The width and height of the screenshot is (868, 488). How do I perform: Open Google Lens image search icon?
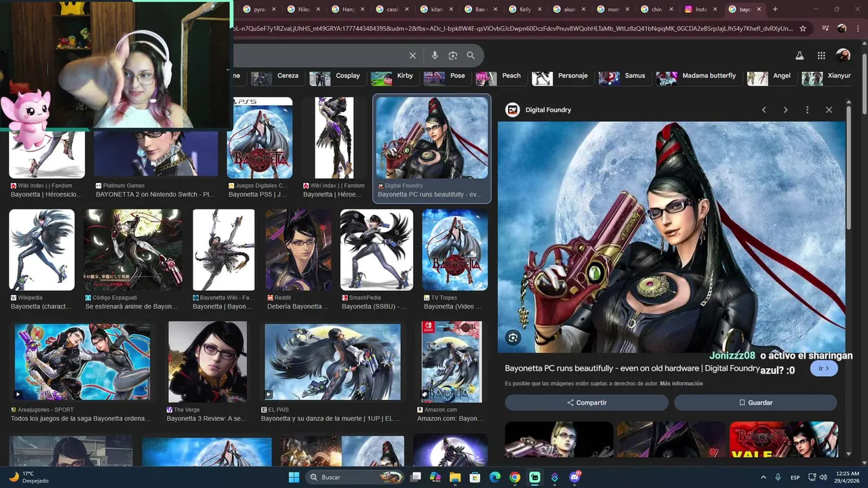pos(453,56)
